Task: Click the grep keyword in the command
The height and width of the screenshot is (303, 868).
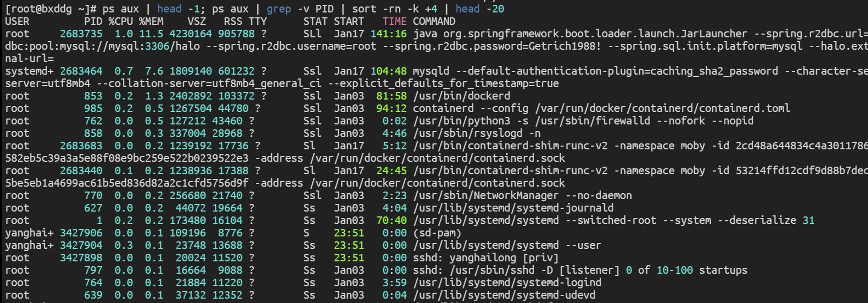Action: pos(279,9)
